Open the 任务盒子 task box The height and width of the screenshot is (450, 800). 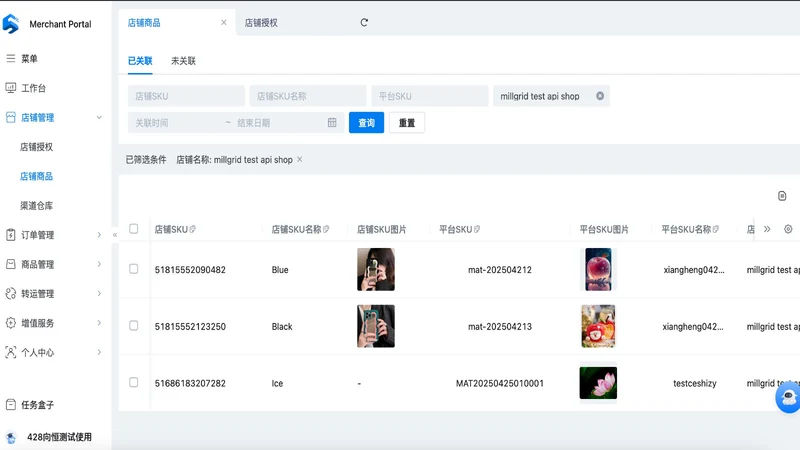point(30,405)
